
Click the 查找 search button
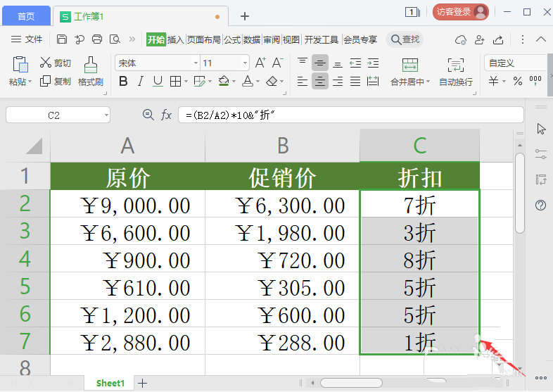405,39
